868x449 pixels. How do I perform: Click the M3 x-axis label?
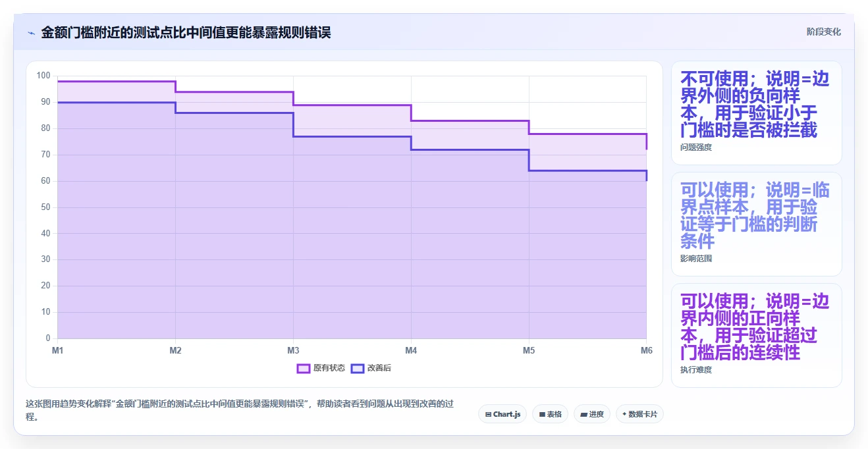(x=293, y=350)
